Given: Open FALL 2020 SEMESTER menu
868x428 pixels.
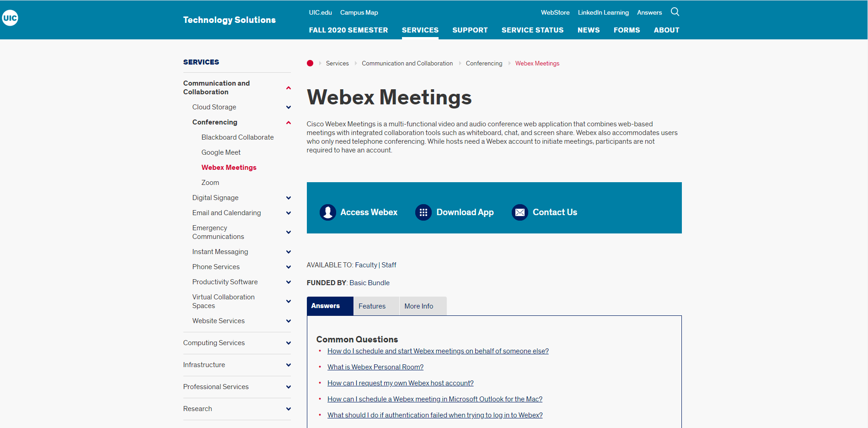Looking at the screenshot, I should 348,30.
